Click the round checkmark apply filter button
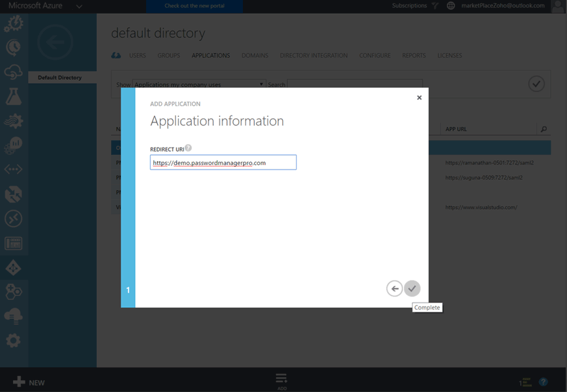 tap(536, 84)
